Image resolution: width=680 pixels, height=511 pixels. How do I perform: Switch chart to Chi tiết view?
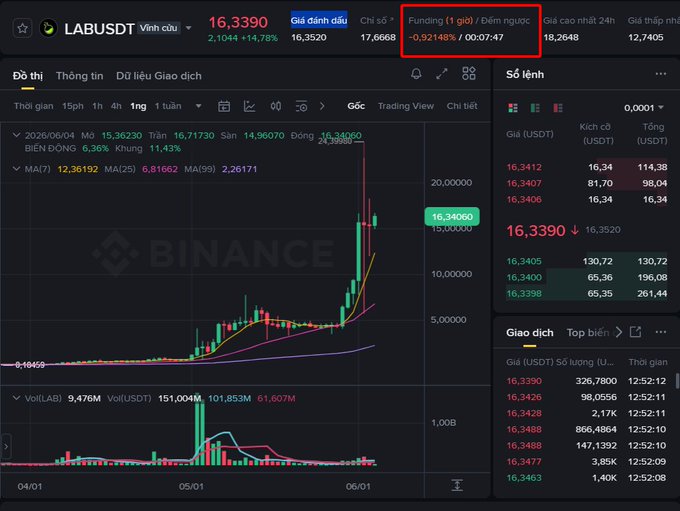click(462, 106)
